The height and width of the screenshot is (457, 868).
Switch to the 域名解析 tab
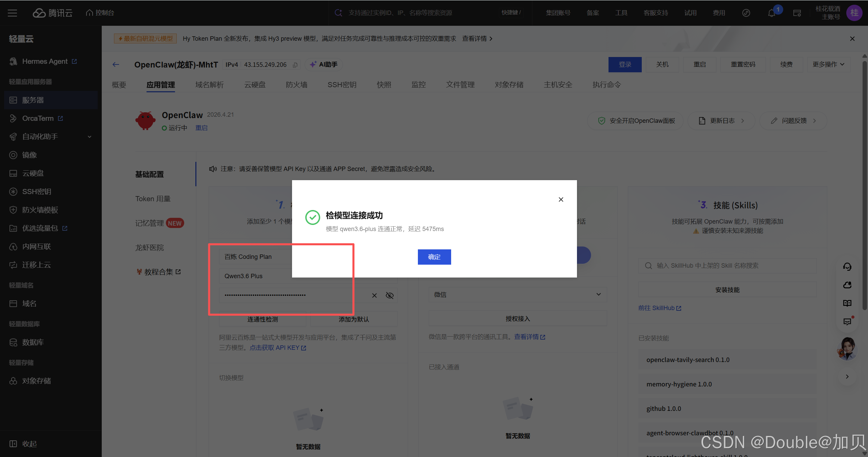click(209, 85)
